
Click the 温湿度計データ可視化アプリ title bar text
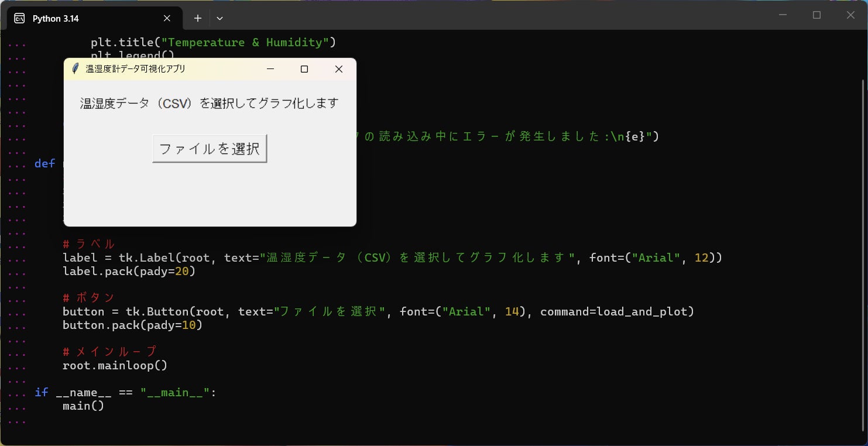135,69
